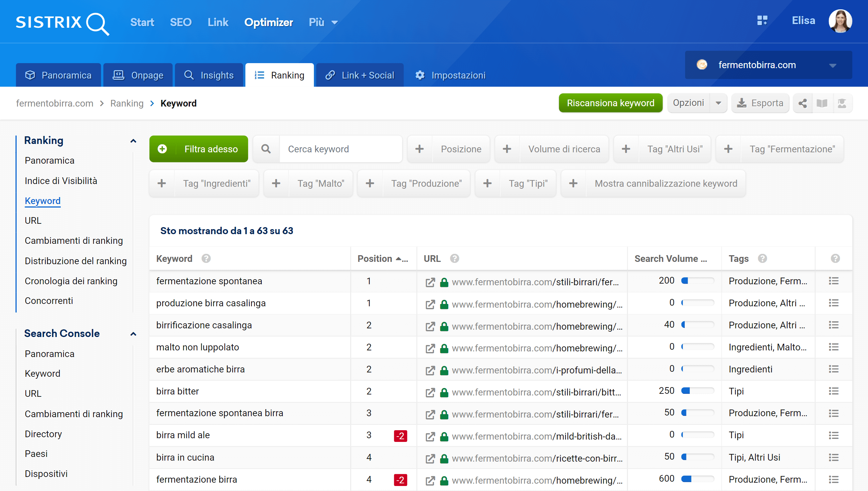Switch to the Panoramica tab
The height and width of the screenshot is (491, 868).
click(x=58, y=75)
